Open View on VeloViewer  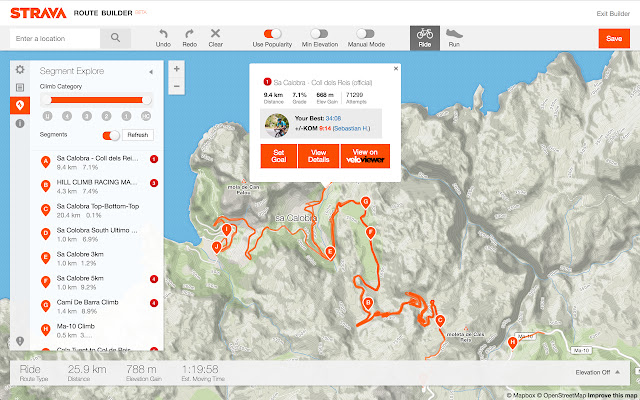point(365,156)
